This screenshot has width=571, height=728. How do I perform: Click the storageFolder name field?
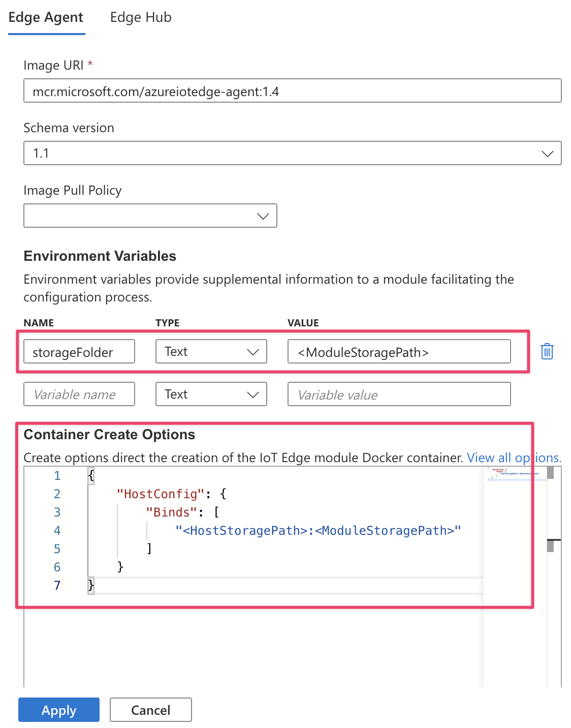click(79, 352)
